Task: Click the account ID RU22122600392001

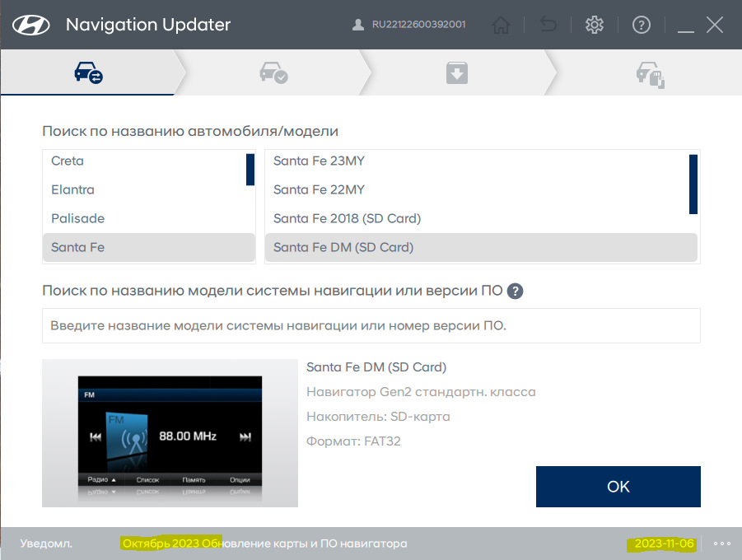Action: [419, 25]
